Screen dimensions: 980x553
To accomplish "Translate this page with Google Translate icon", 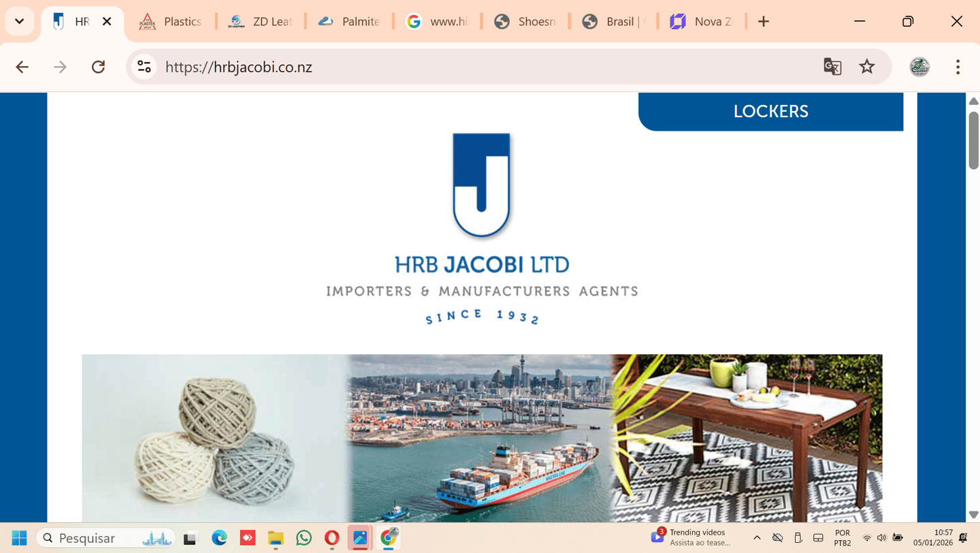I will tap(832, 67).
